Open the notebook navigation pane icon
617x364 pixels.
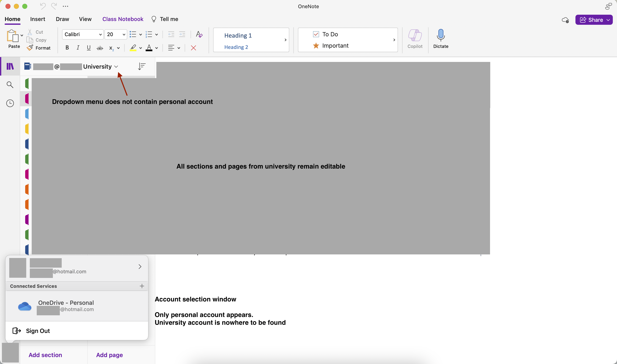(x=10, y=66)
